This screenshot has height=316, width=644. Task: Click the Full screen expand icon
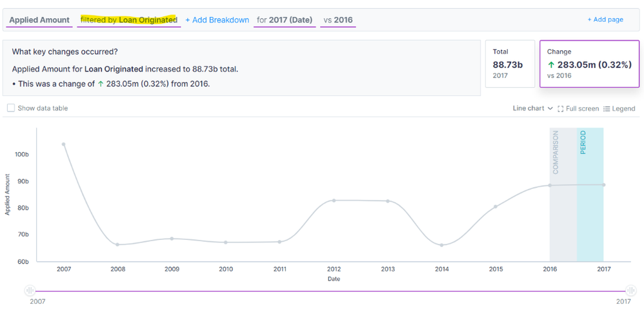561,109
